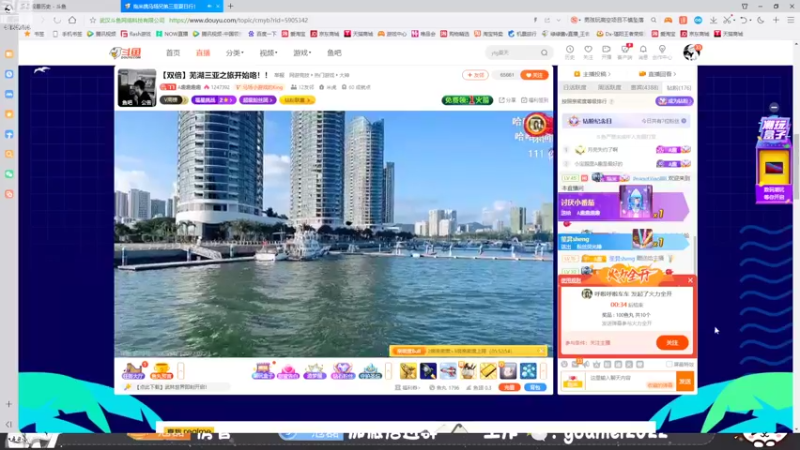Click the Douyu site logo

126,53
